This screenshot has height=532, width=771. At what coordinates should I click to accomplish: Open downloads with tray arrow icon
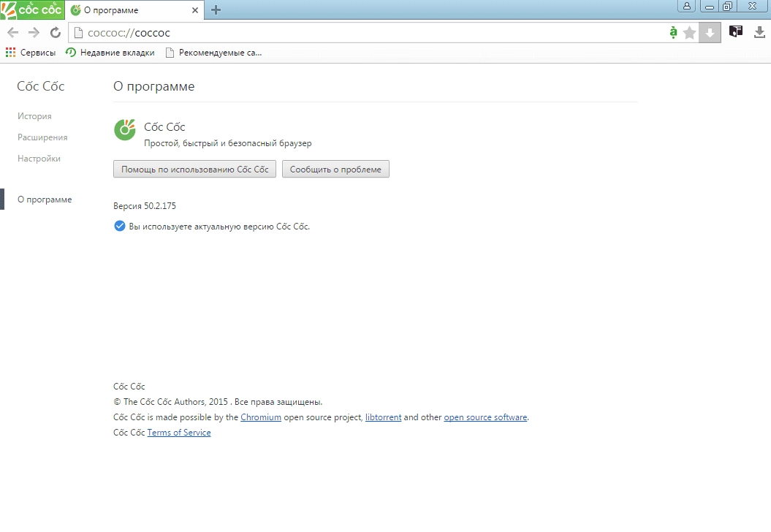tap(759, 32)
